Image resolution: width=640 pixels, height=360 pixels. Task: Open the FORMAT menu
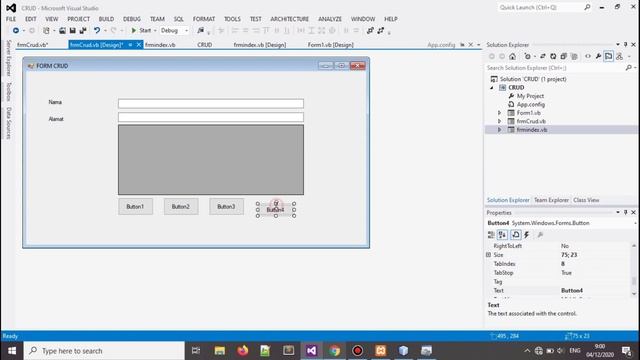pyautogui.click(x=204, y=19)
